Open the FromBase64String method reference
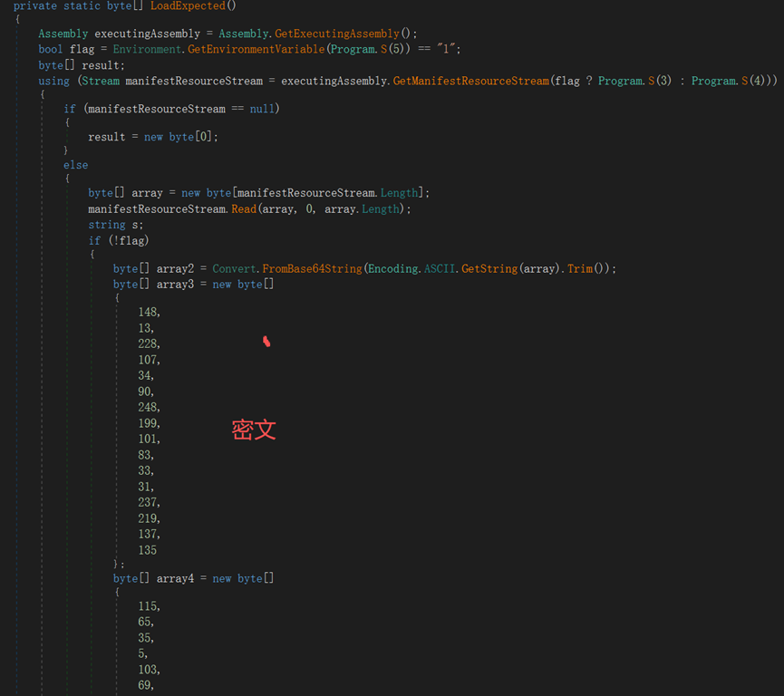Viewport: 784px width, 696px height. pyautogui.click(x=312, y=269)
